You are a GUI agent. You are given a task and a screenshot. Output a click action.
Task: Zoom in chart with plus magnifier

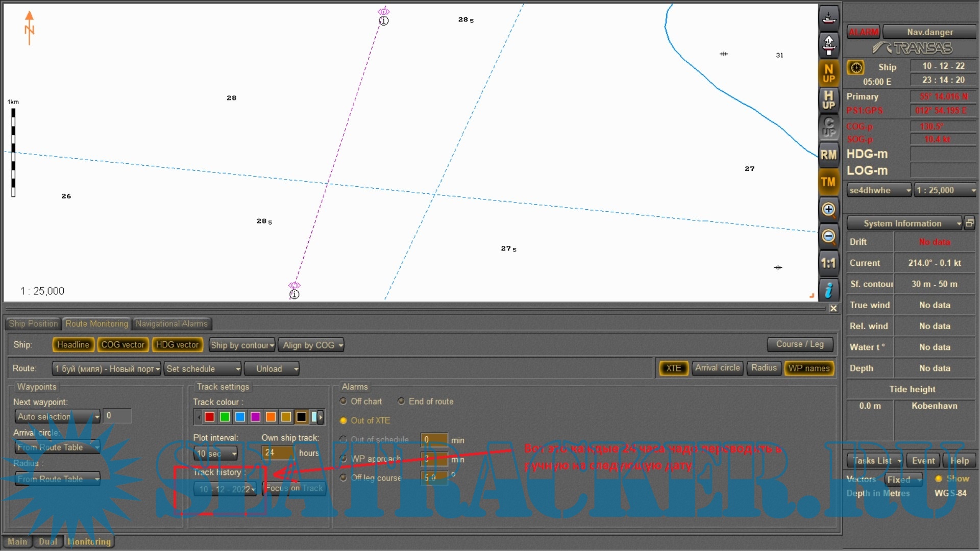[x=828, y=209]
